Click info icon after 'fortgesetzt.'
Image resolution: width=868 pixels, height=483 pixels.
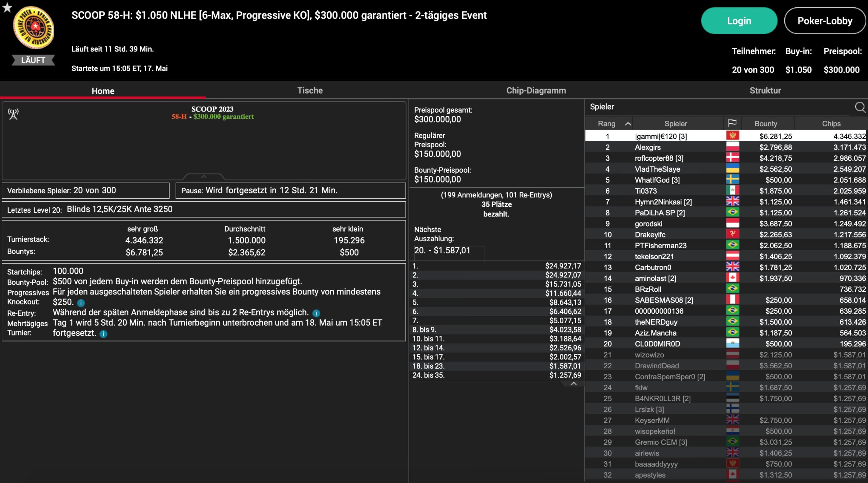(x=103, y=334)
